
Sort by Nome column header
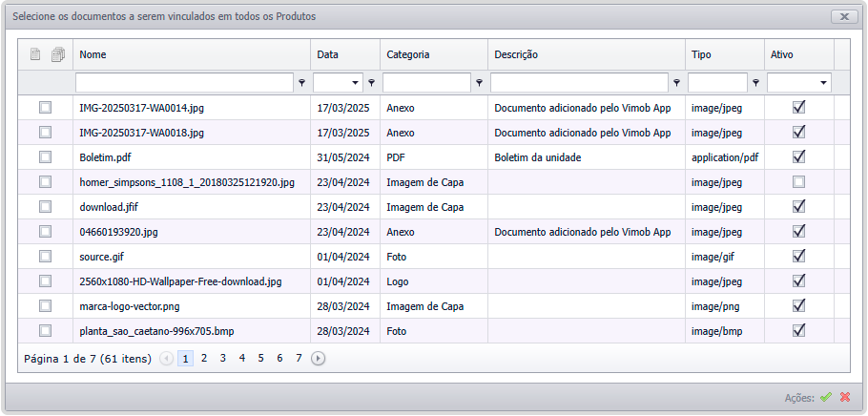(192, 54)
